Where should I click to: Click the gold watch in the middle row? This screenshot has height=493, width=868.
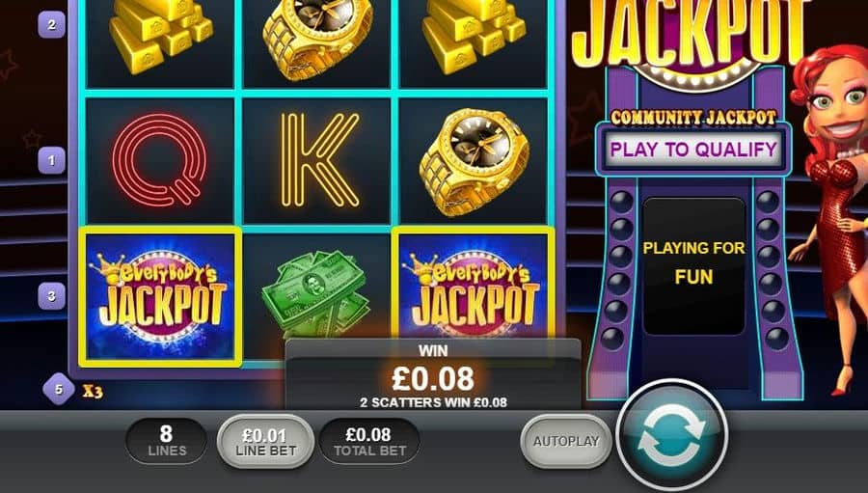click(474, 161)
